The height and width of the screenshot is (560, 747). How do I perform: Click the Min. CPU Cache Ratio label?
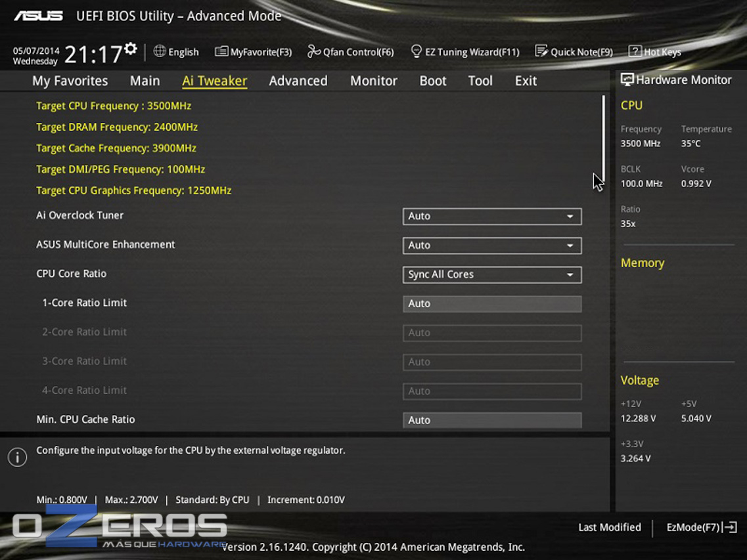tap(85, 419)
